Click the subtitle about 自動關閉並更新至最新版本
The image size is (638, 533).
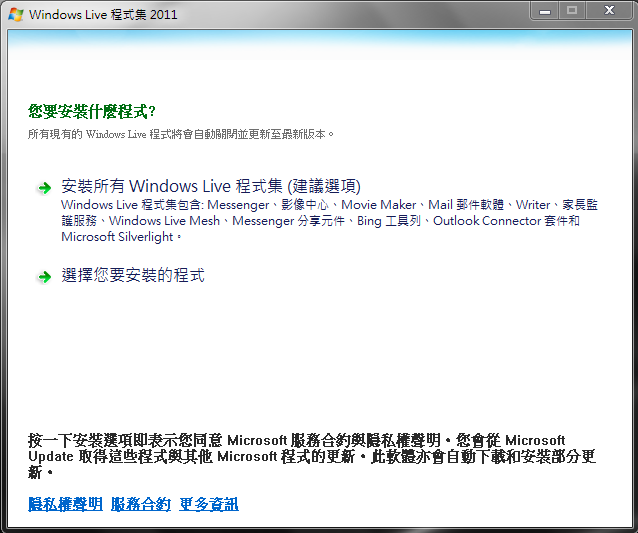tap(181, 134)
